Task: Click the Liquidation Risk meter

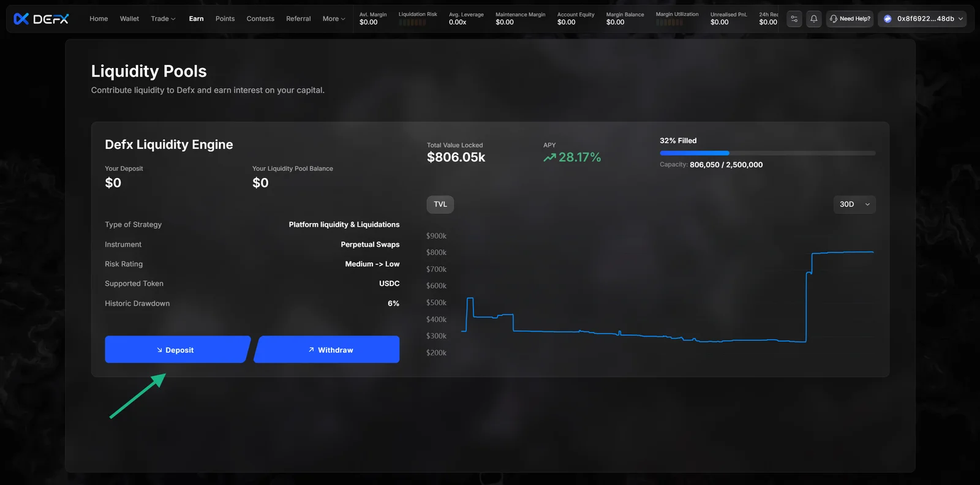Action: (x=412, y=23)
